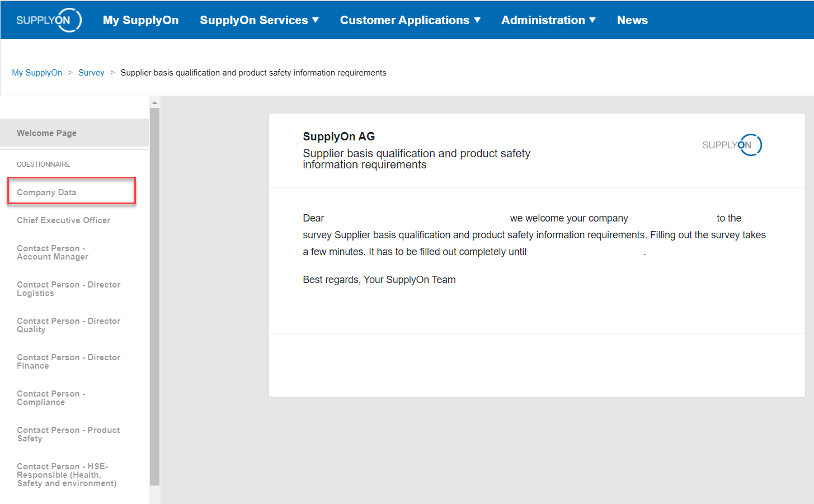Follow the Survey breadcrumb link
The image size is (814, 504).
pos(91,73)
